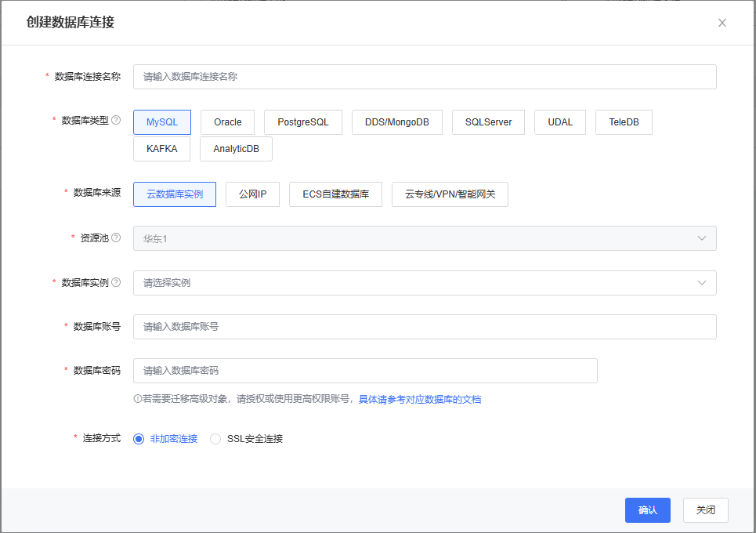Select AnalyticDB database type
The width and height of the screenshot is (756, 533).
(237, 149)
